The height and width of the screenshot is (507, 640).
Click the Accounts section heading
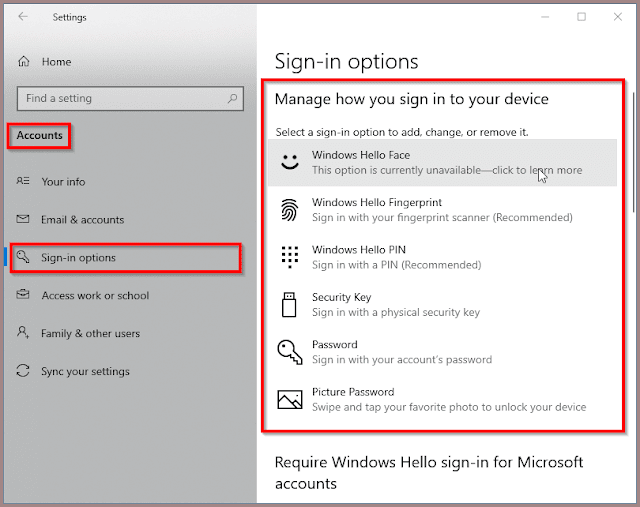[x=40, y=135]
